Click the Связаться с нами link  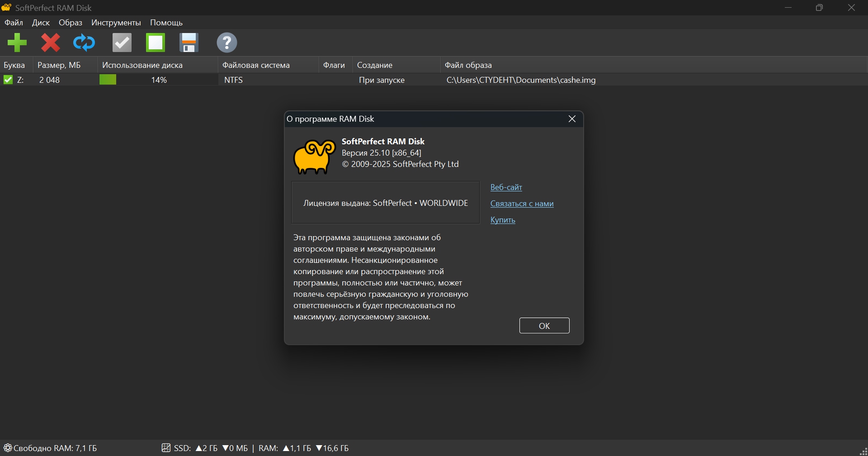522,204
